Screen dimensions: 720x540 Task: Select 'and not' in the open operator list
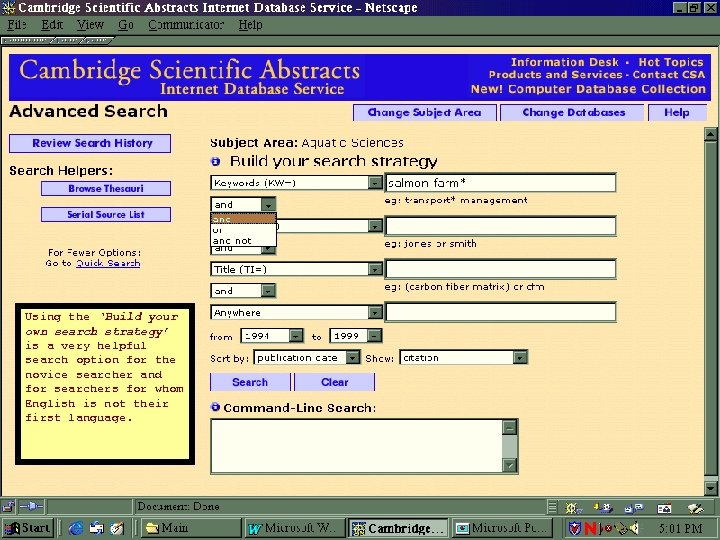[x=243, y=241]
